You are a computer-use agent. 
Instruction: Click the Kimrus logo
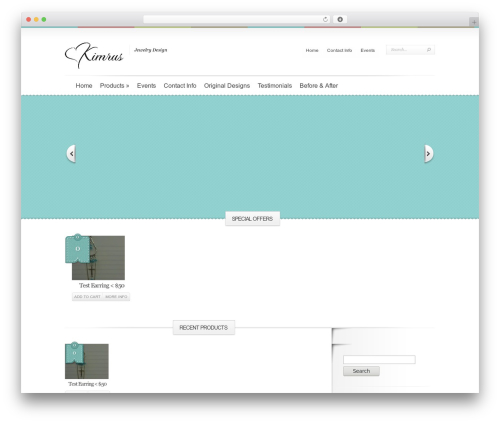pyautogui.click(x=94, y=55)
